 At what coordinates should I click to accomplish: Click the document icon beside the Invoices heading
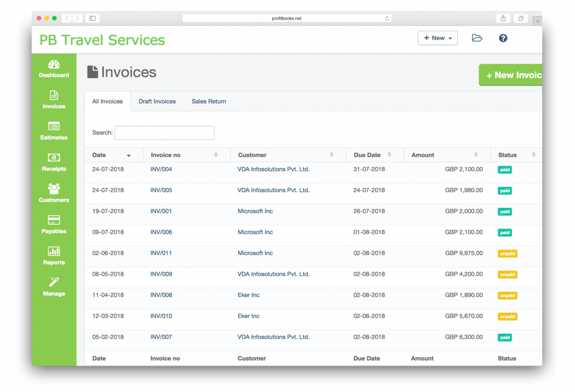click(x=92, y=71)
